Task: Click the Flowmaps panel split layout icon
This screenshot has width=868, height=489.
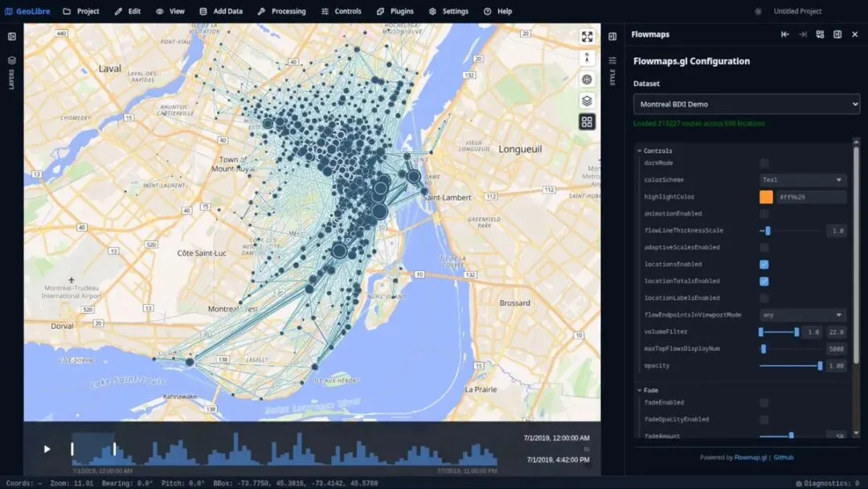Action: tap(837, 35)
